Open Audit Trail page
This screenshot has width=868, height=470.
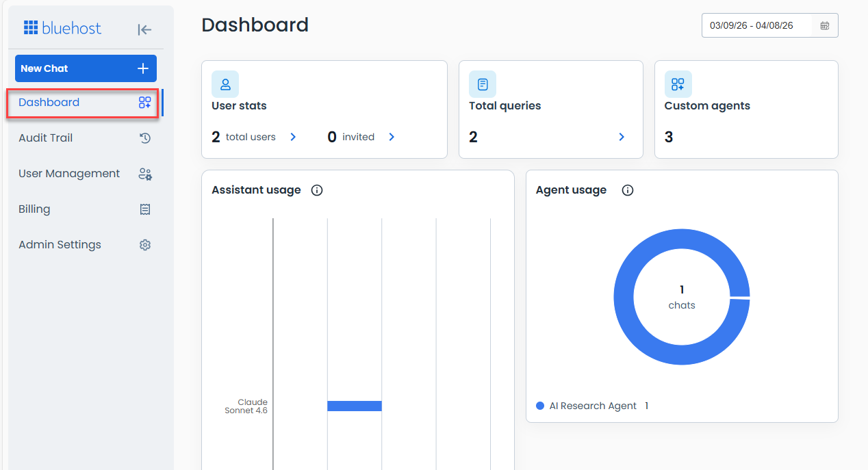(86, 138)
